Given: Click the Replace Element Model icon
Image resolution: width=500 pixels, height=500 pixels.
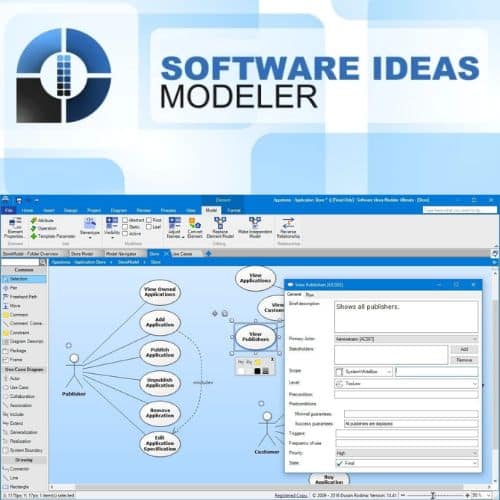Looking at the screenshot, I should click(220, 223).
